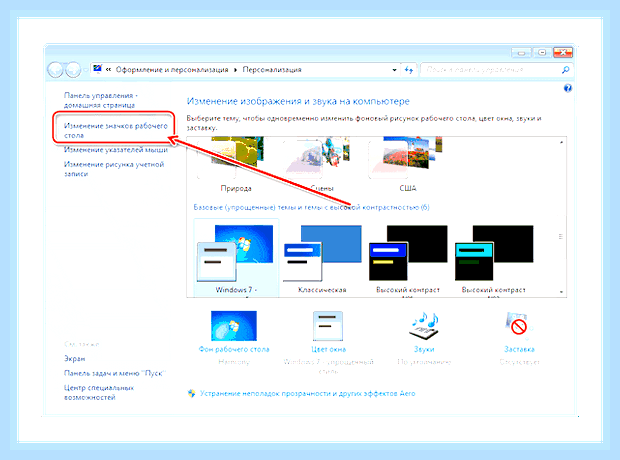
Task: Click the 'Фон рабочего стола' text link
Action: [x=234, y=349]
